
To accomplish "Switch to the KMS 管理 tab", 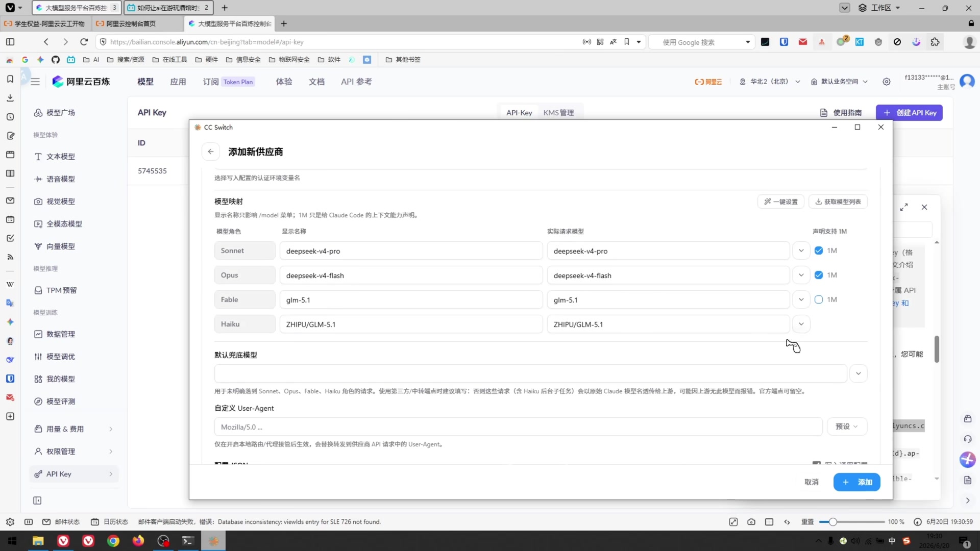I will 558,113.
